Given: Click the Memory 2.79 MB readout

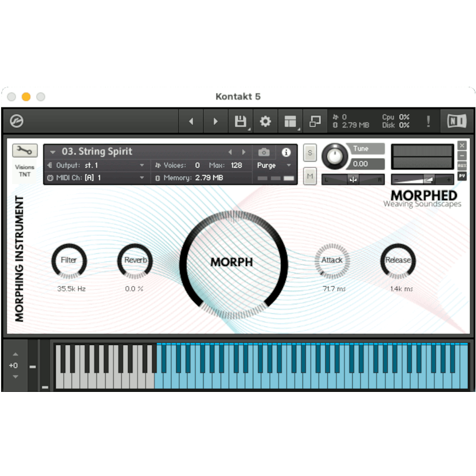Looking at the screenshot, I should coord(194,178).
